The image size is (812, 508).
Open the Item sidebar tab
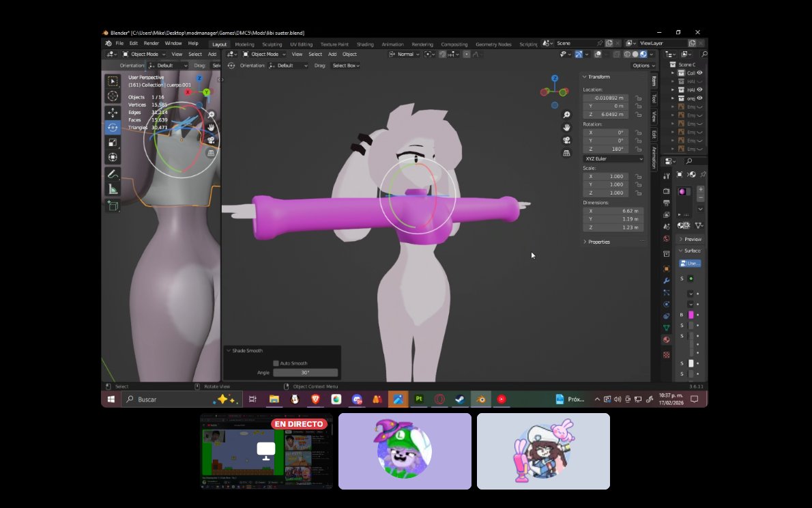coord(654,81)
